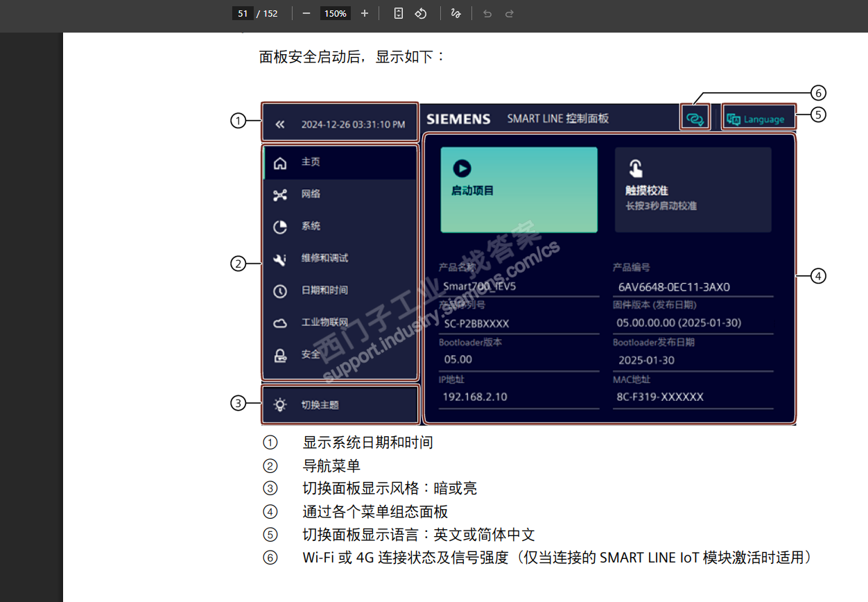
Task: Click the clock icon for date and time
Action: tap(280, 291)
